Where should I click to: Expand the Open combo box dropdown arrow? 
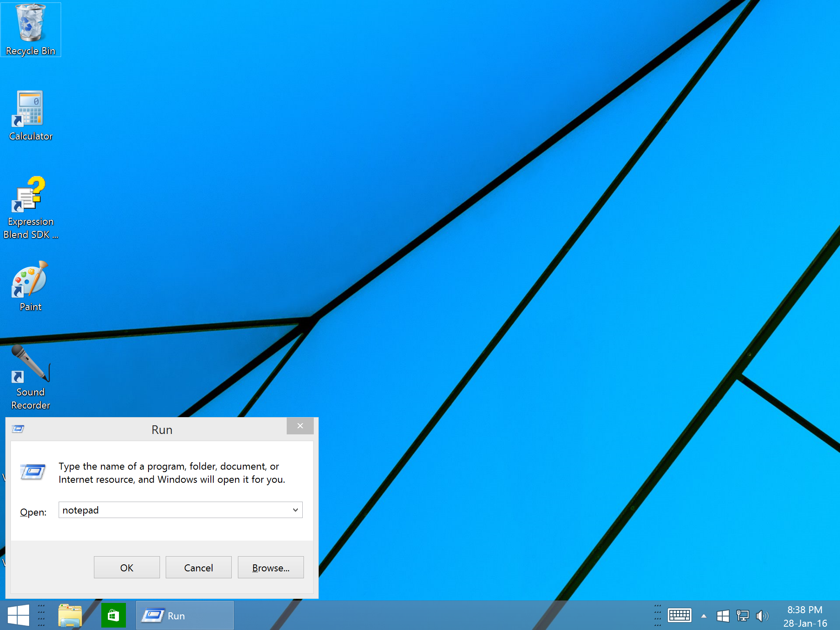[295, 510]
